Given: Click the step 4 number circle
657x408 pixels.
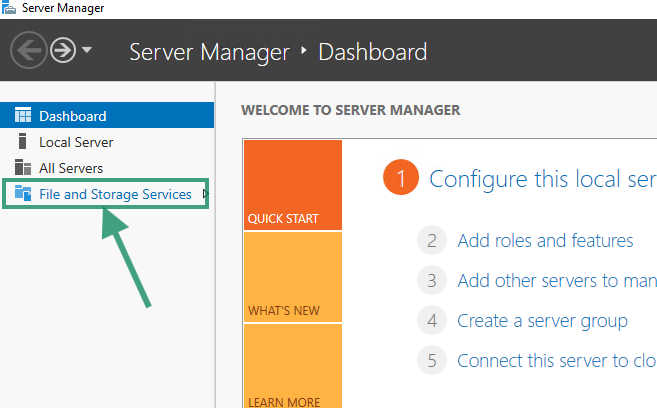Looking at the screenshot, I should tap(432, 320).
